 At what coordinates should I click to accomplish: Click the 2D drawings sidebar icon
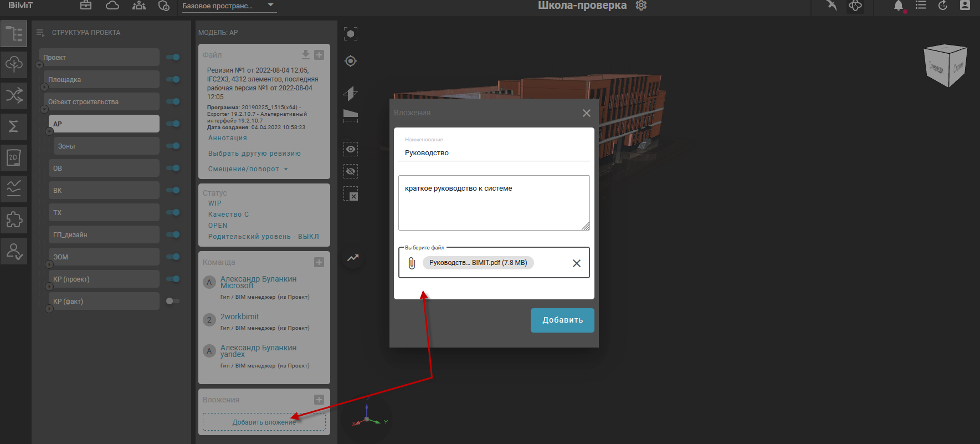[14, 158]
